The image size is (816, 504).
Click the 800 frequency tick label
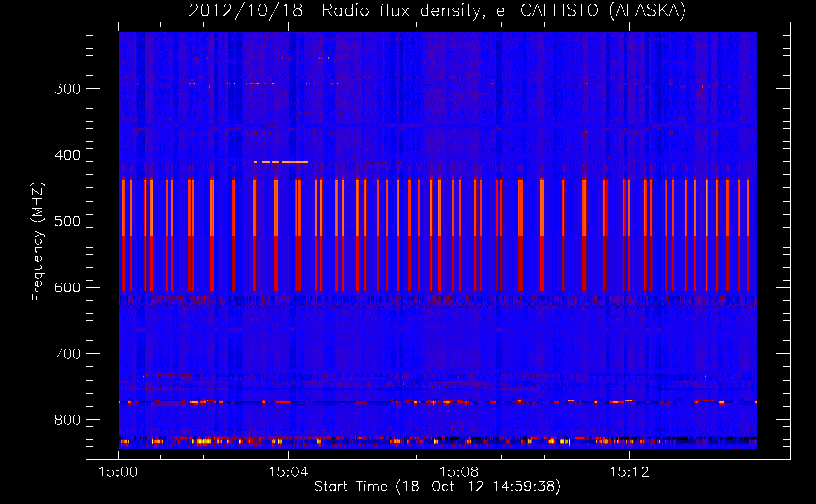68,420
